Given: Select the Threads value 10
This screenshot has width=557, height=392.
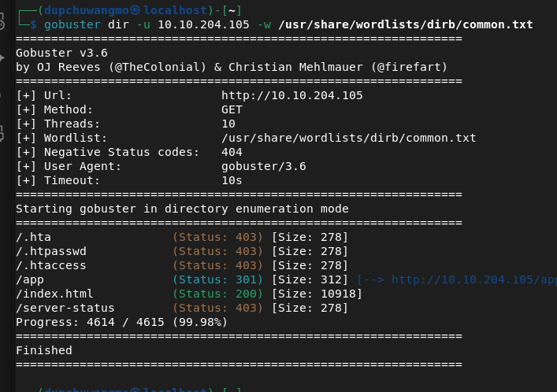Looking at the screenshot, I should pos(228,124).
